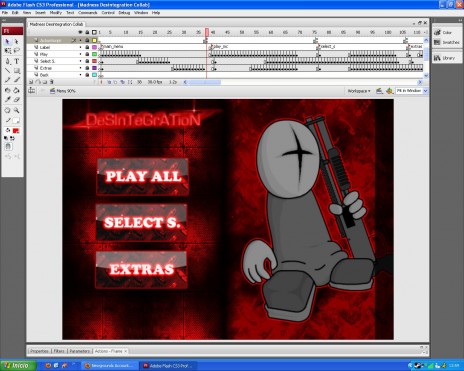Toggle lock on the Extras layer
Image resolution: width=464 pixels, height=371 pixels.
pyautogui.click(x=87, y=68)
